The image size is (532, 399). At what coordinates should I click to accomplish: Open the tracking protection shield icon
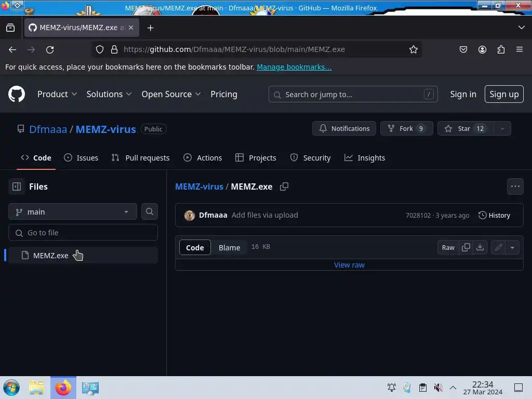[x=99, y=49]
